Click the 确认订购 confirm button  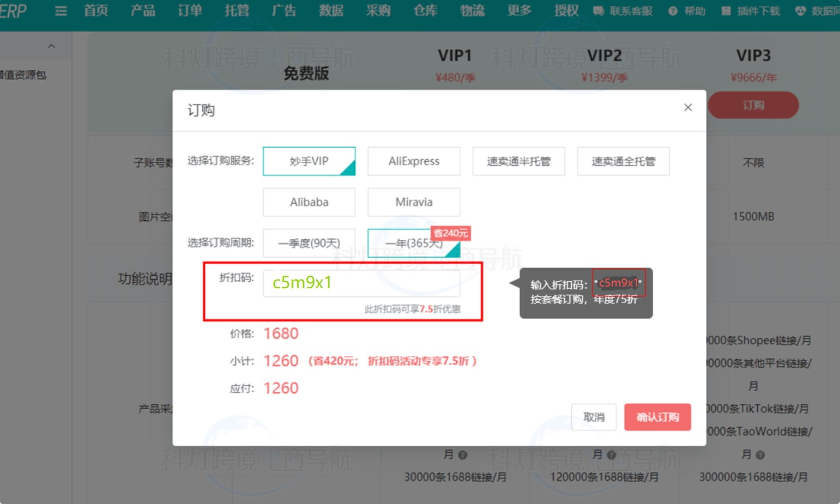657,417
